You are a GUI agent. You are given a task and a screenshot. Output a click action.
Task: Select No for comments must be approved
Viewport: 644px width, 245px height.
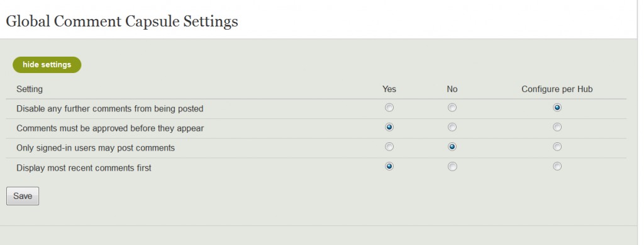(452, 127)
